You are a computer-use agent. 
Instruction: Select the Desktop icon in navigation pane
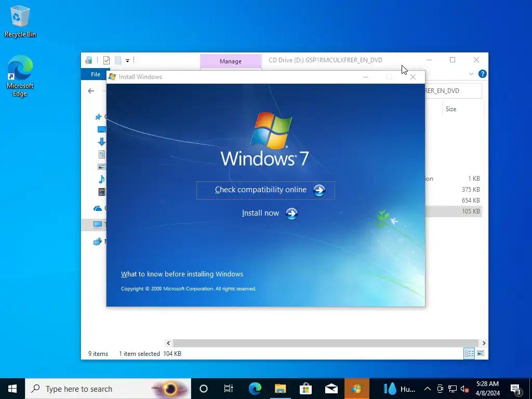pos(101,129)
